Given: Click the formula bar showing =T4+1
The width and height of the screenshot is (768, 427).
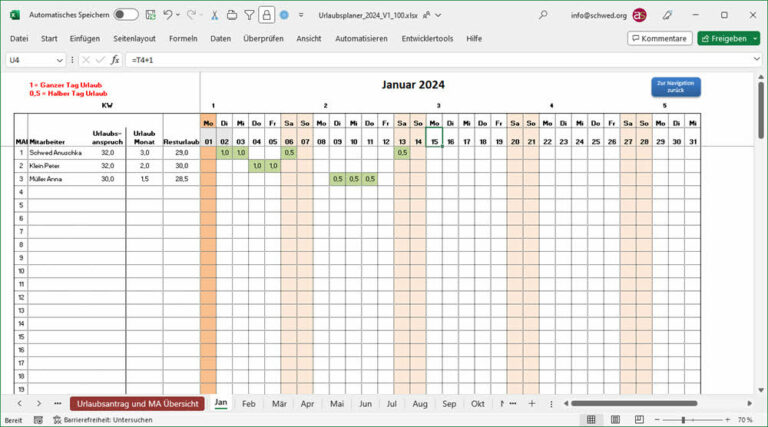Looking at the screenshot, I should point(439,60).
